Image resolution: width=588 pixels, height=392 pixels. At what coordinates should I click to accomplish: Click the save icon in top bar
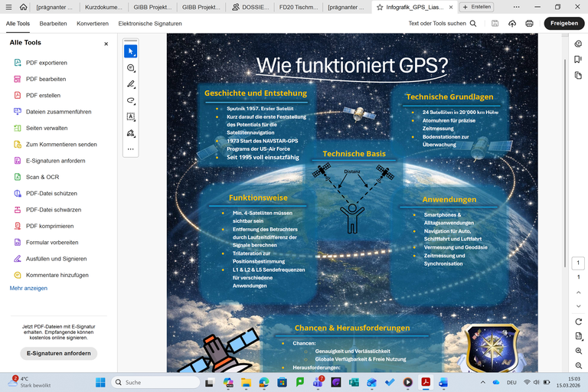click(496, 24)
